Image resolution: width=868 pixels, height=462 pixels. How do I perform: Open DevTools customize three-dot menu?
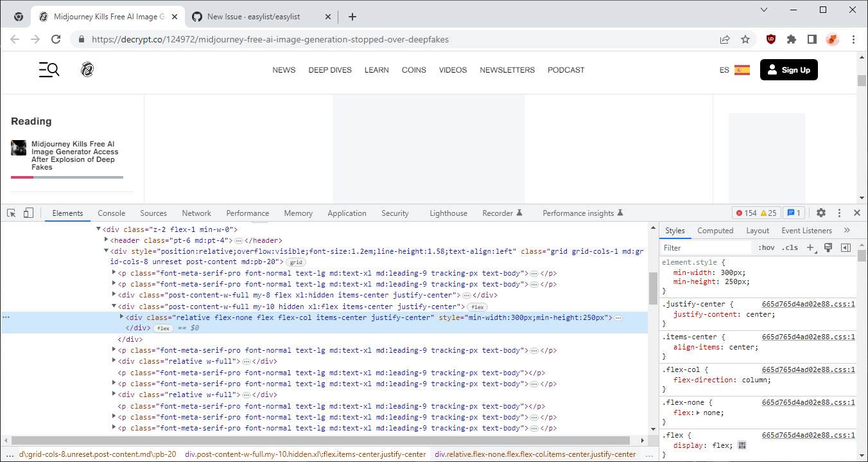839,213
